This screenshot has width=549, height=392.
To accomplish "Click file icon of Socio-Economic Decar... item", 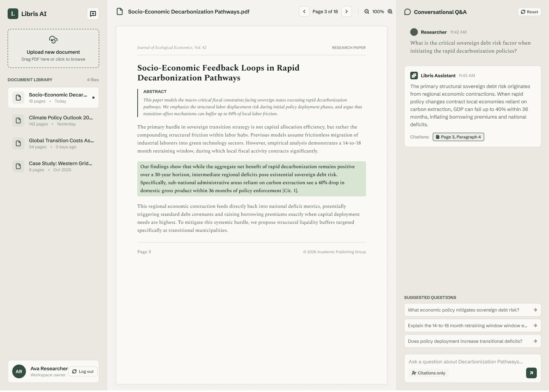I will 18,98.
